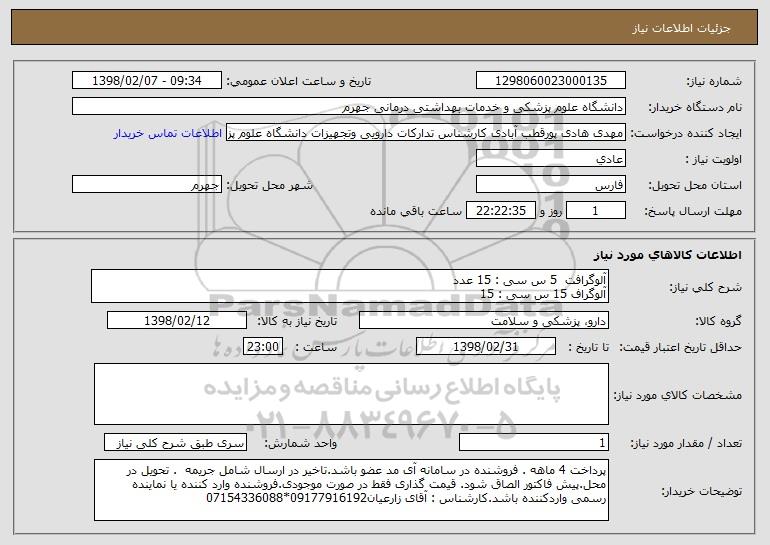Click the label اولویت نیاز
Image resolution: width=770 pixels, height=545 pixels.
[x=714, y=160]
